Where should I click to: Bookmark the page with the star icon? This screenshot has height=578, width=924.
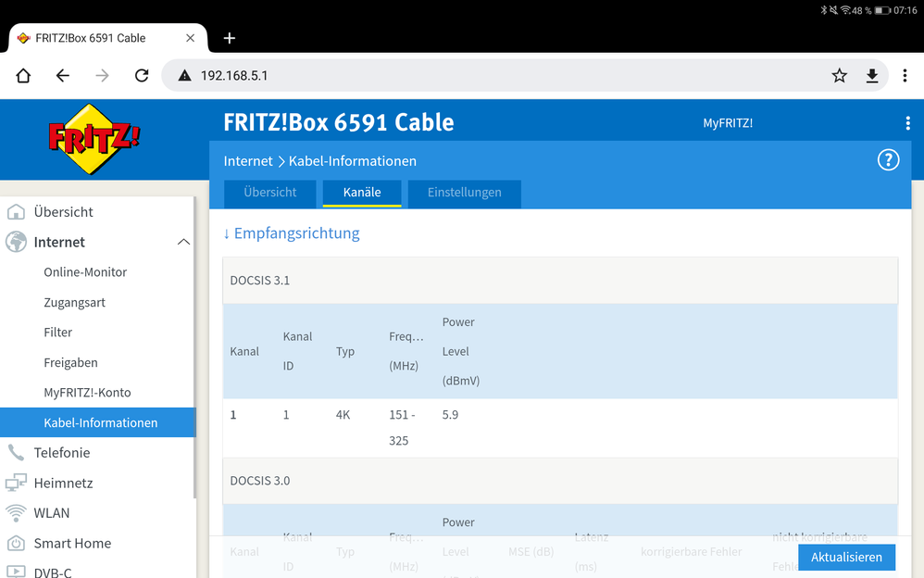[839, 76]
